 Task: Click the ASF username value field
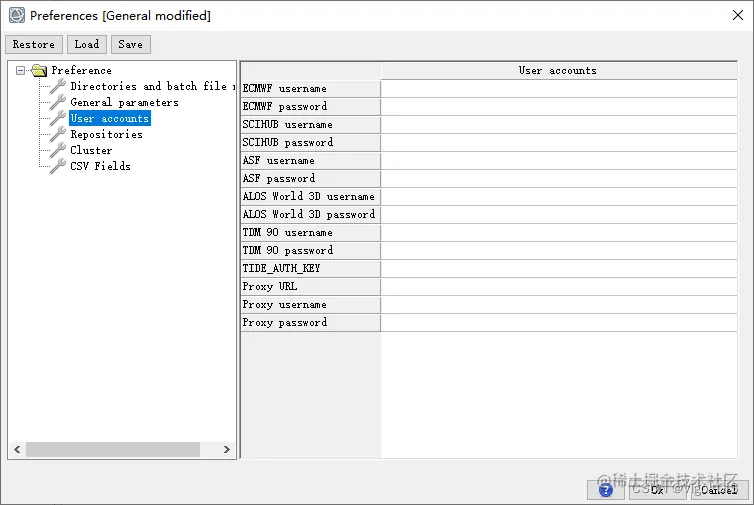[559, 161]
